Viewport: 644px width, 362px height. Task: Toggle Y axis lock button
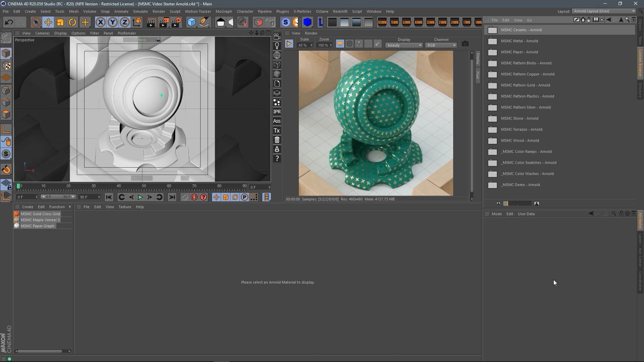point(112,22)
